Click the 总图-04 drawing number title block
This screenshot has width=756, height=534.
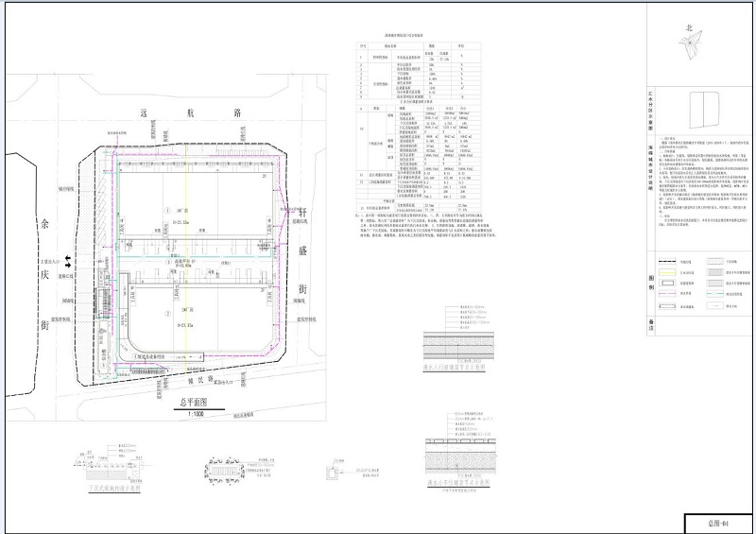717,523
